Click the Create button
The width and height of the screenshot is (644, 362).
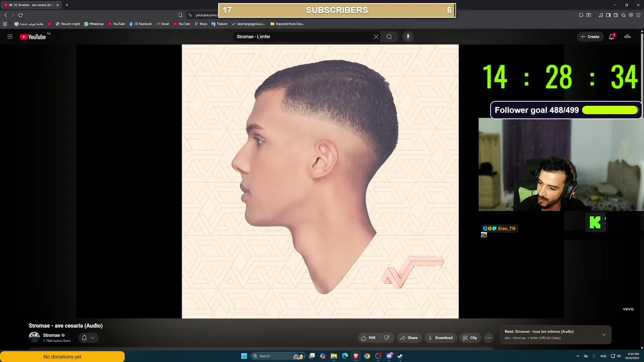tap(590, 37)
